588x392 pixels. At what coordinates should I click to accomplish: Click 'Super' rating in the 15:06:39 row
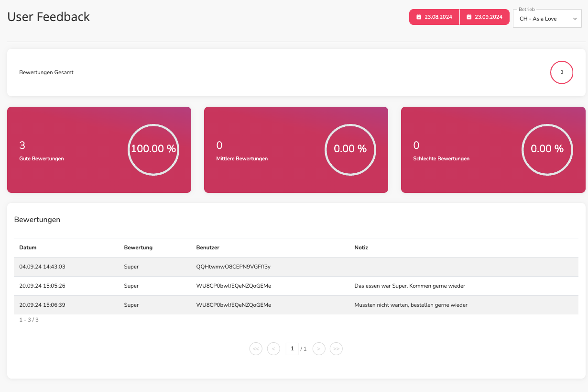(x=131, y=305)
